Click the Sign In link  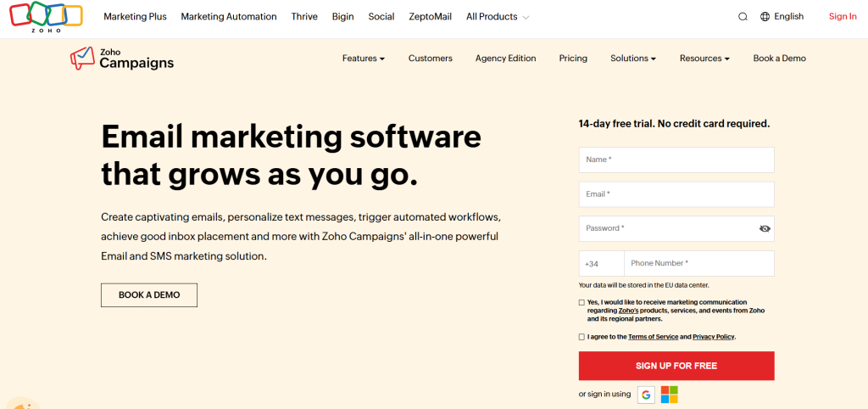tap(843, 17)
